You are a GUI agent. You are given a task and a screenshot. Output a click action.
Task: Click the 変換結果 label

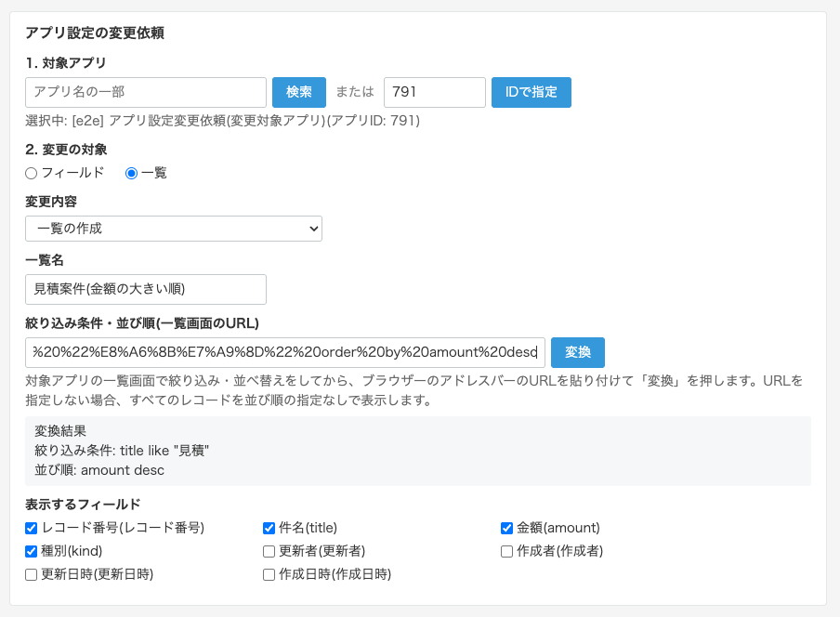pyautogui.click(x=60, y=431)
